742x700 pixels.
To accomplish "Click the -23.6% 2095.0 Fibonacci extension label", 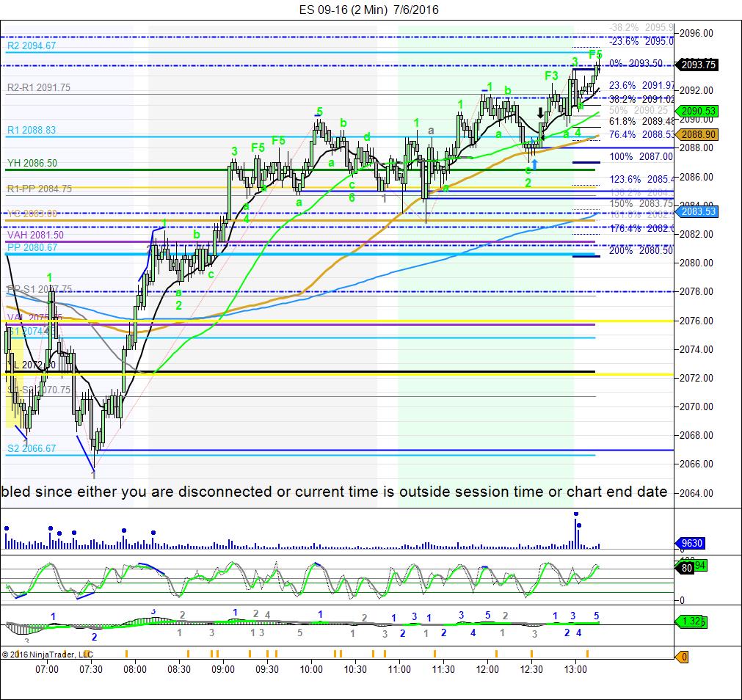I will (x=641, y=41).
